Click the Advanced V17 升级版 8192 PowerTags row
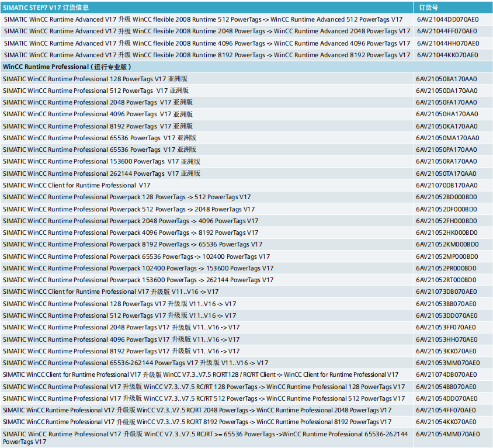Image resolution: width=493 pixels, height=448 pixels. point(207,55)
